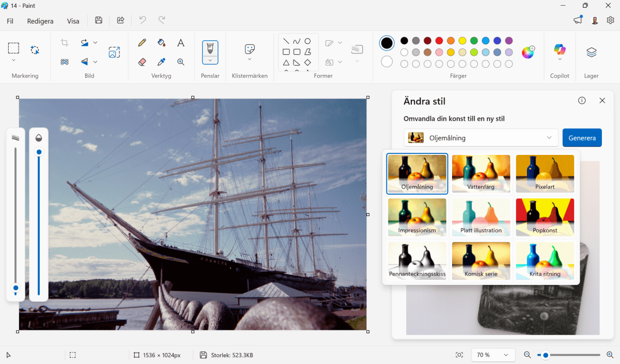Open the Visa menu
The height and width of the screenshot is (364, 620).
pyautogui.click(x=73, y=21)
